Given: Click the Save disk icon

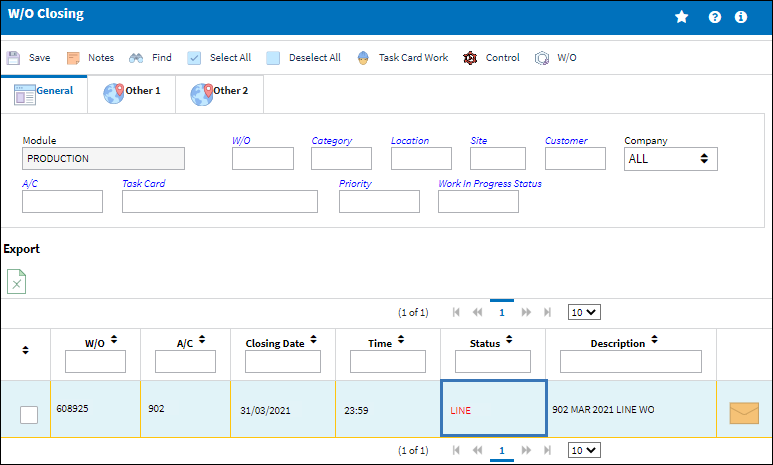Looking at the screenshot, I should coord(13,58).
